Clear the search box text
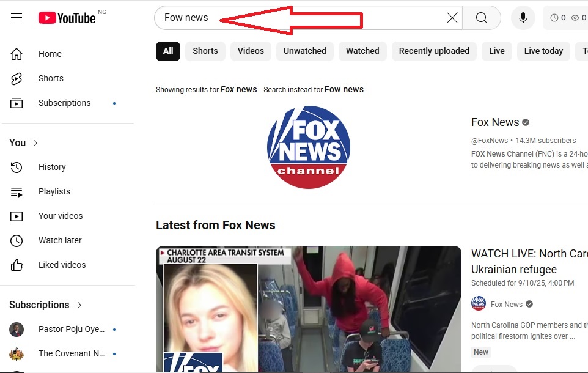This screenshot has width=588, height=373. pos(452,18)
